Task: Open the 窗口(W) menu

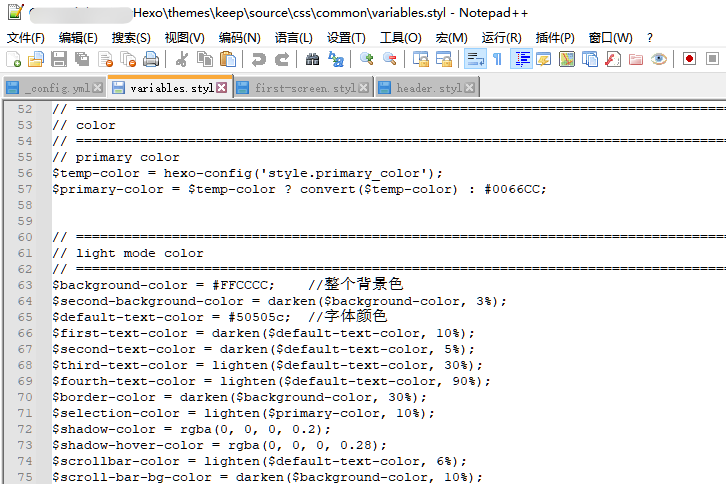Action: (611, 38)
